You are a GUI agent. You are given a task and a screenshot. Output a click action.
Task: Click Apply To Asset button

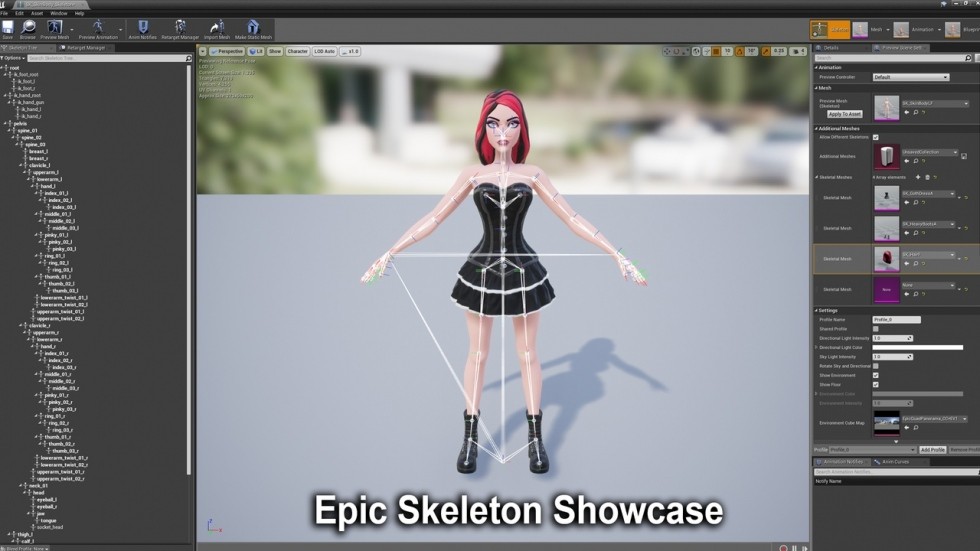845,114
